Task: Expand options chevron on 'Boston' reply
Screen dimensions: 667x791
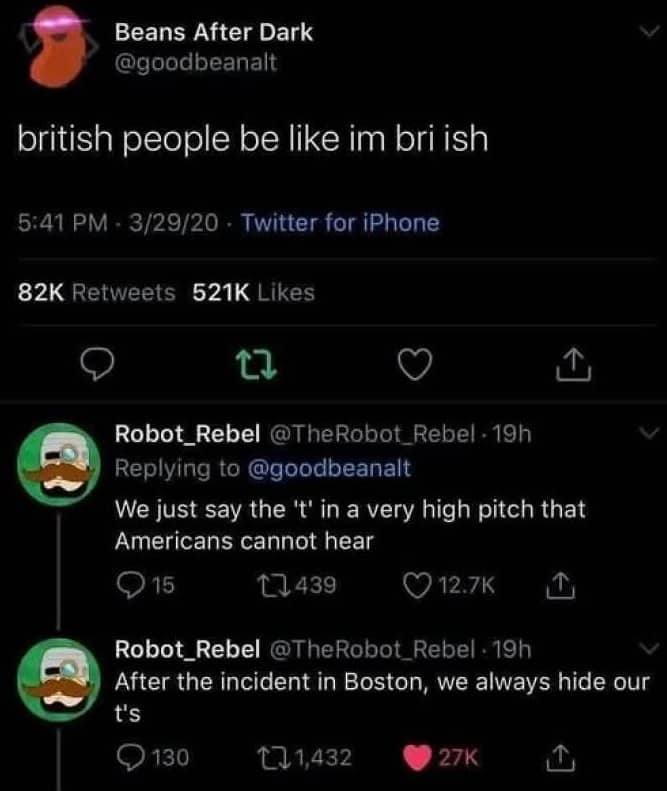Action: coord(647,648)
